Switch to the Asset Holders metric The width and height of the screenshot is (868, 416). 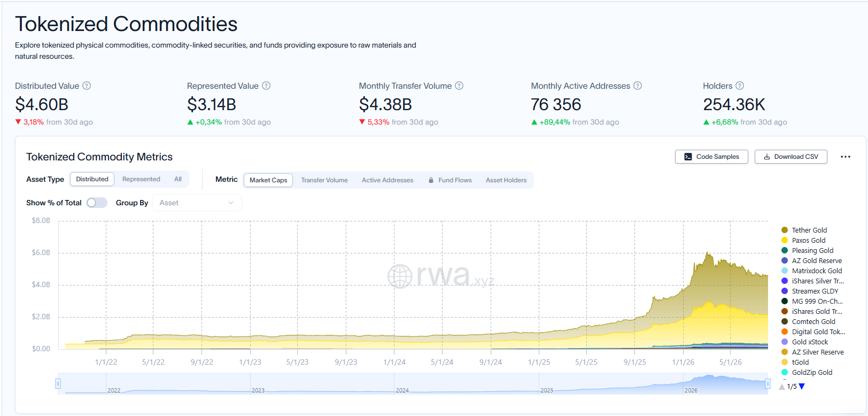pyautogui.click(x=506, y=180)
